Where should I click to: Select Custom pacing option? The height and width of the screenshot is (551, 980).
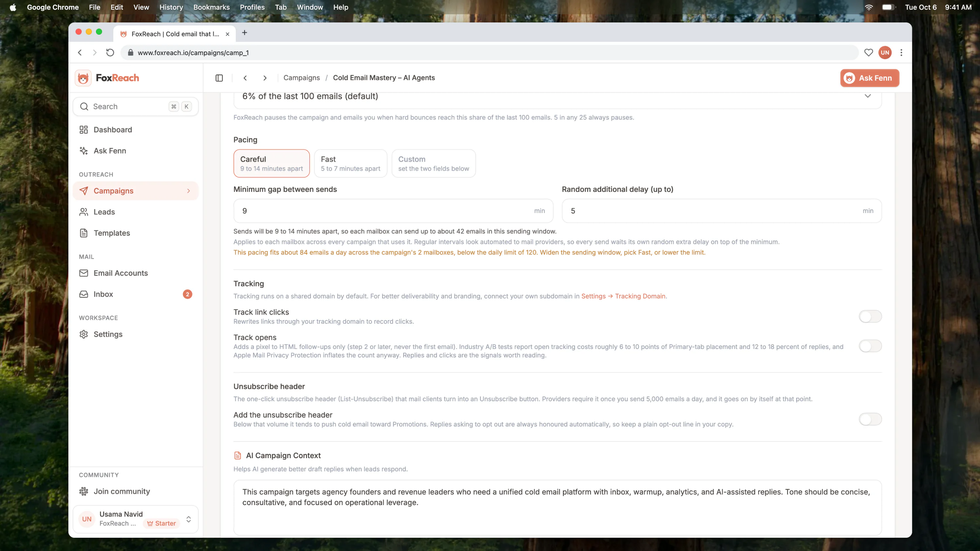(x=433, y=164)
